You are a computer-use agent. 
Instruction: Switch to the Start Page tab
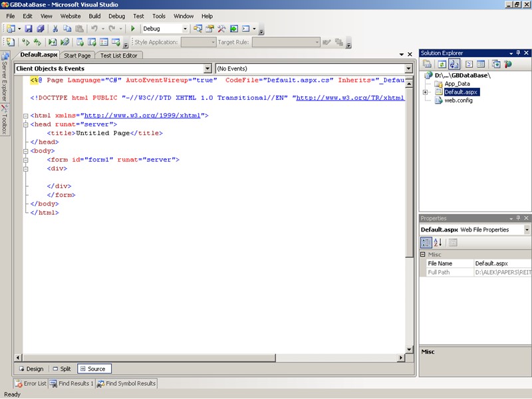[78, 55]
